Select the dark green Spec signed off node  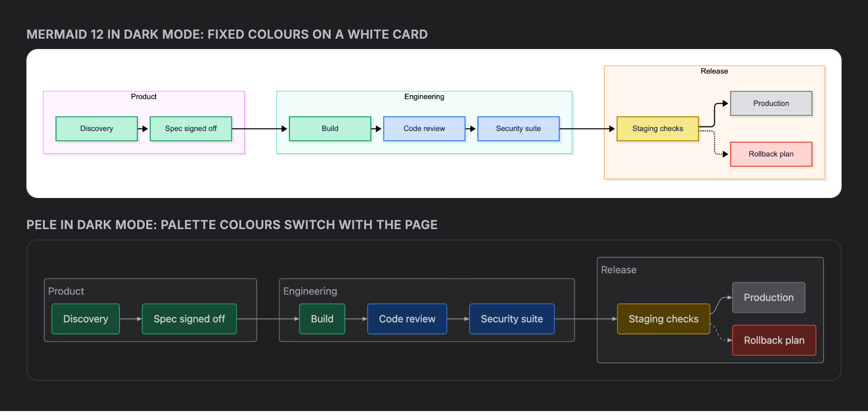tap(189, 319)
